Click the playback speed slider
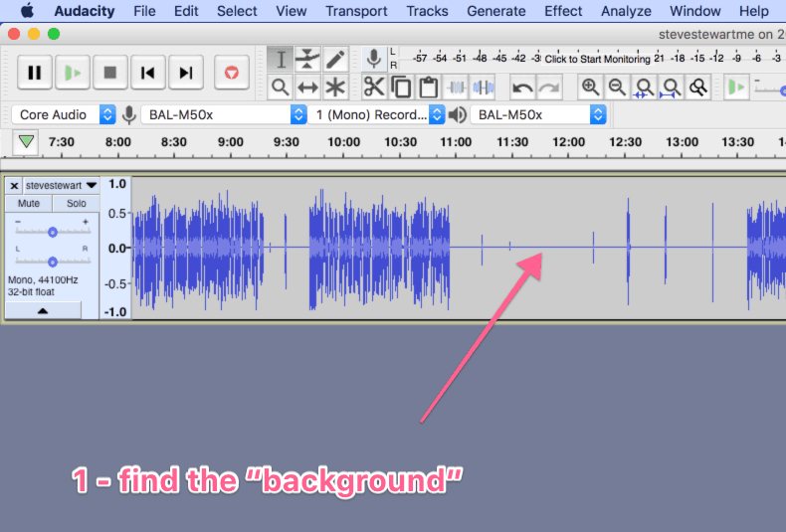 click(x=770, y=90)
